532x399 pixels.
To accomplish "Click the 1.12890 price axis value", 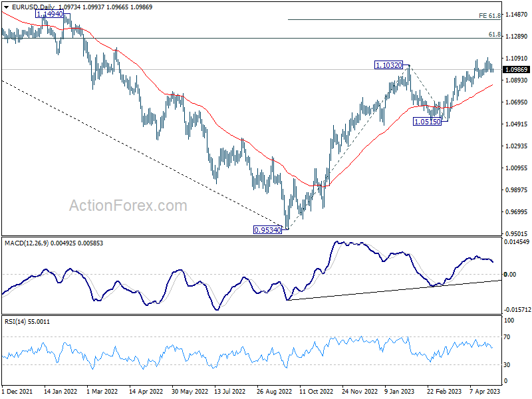I will 517,37.
